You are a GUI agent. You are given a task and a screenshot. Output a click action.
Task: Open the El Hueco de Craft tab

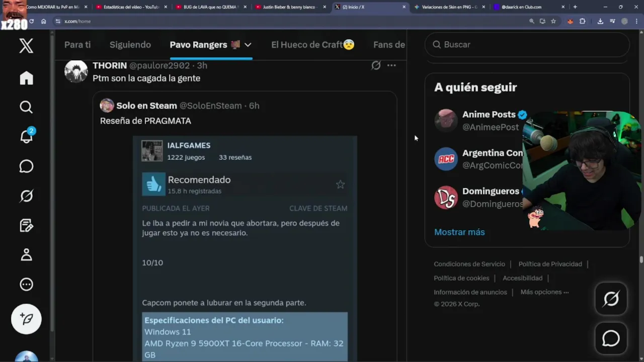click(313, 45)
